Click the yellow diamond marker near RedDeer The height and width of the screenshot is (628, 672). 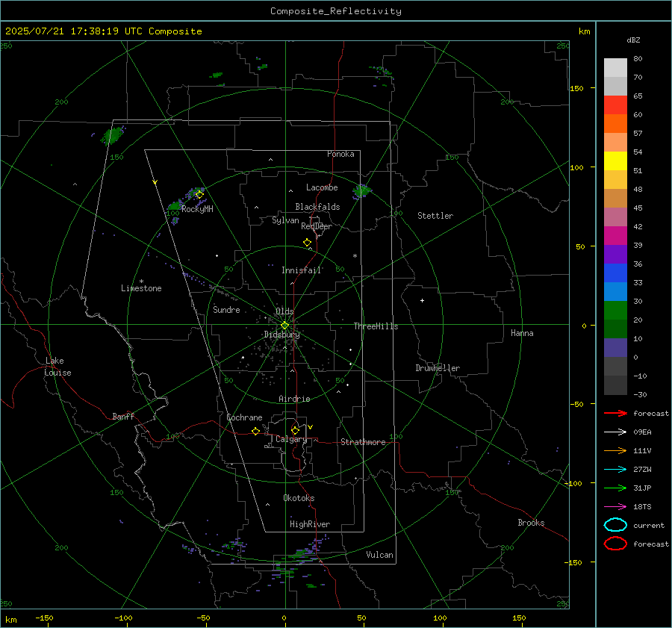pyautogui.click(x=307, y=243)
